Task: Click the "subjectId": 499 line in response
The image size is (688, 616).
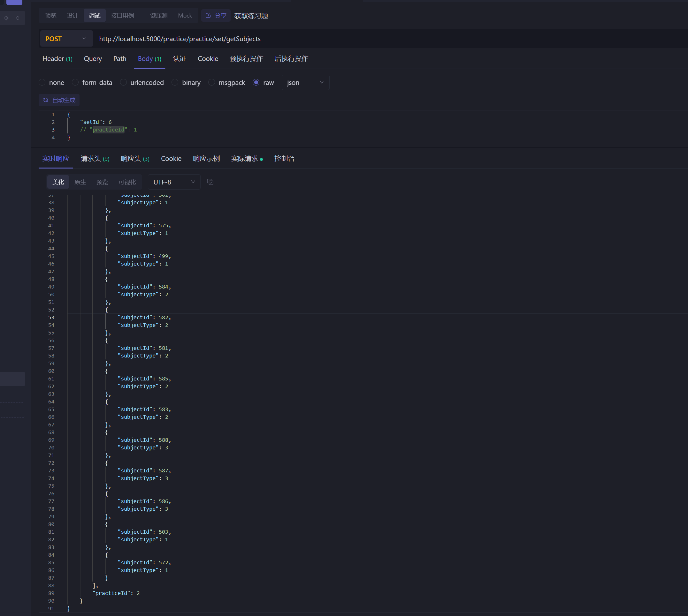Action: pyautogui.click(x=144, y=256)
